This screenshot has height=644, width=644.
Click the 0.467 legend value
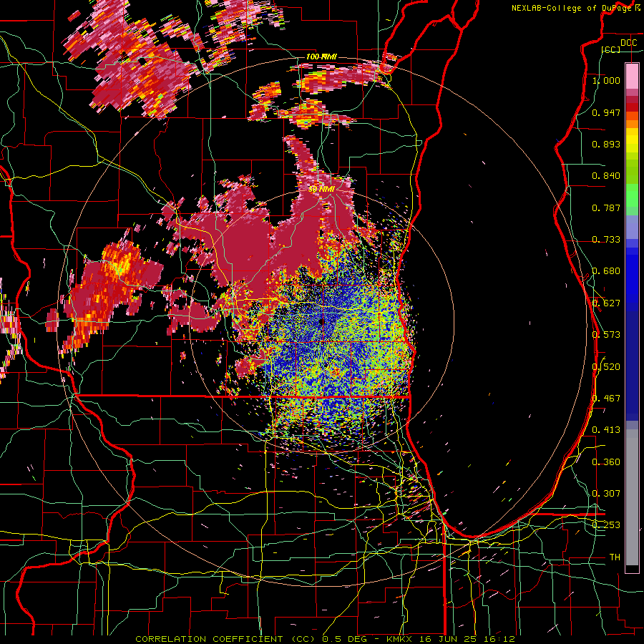(606, 399)
